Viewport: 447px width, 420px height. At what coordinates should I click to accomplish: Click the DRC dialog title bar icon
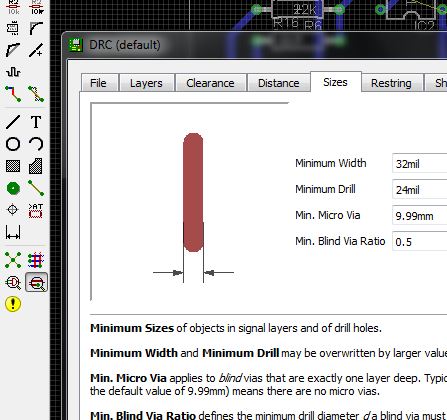[76, 45]
